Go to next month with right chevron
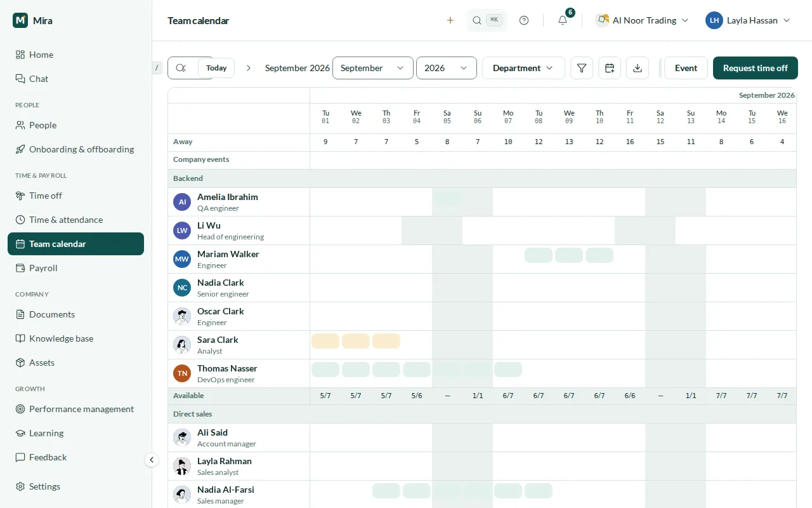812x508 pixels. tap(249, 68)
